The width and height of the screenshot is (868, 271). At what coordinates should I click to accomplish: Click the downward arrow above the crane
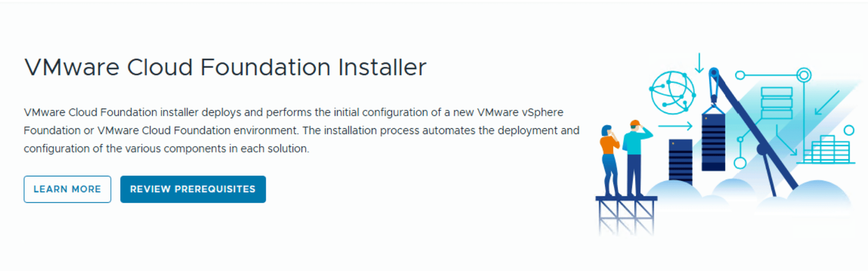click(699, 63)
